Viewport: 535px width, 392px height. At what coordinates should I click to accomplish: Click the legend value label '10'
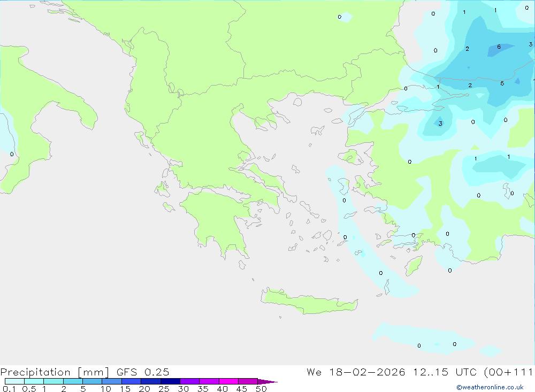click(x=106, y=389)
